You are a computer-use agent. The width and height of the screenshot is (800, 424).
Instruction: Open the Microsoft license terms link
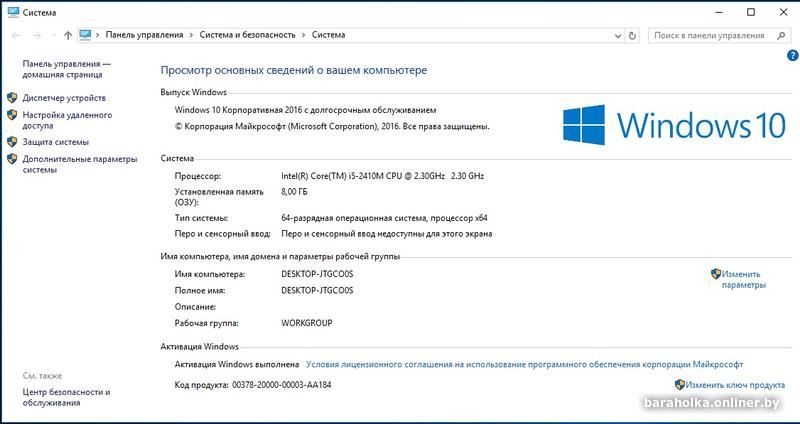click(x=524, y=364)
